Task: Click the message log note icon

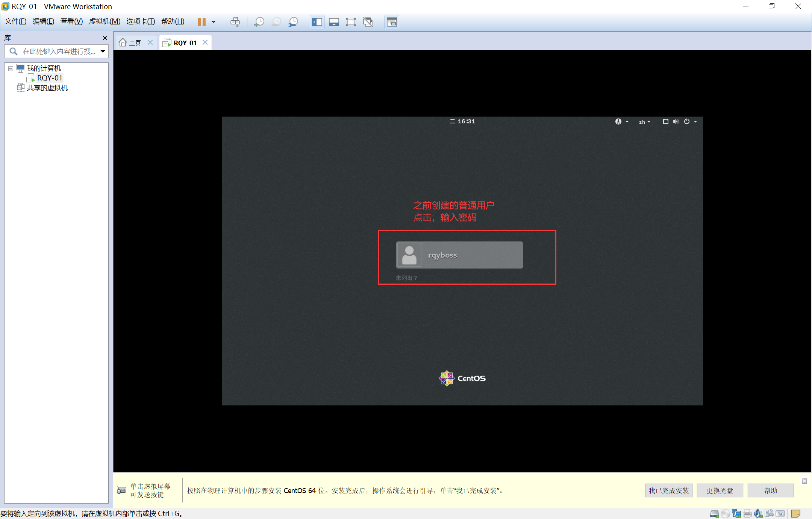Action: pos(796,514)
